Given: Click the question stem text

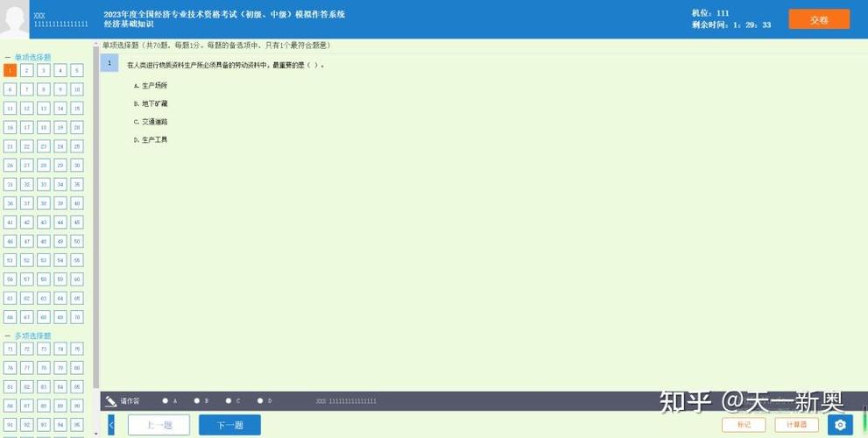Looking at the screenshot, I should pyautogui.click(x=225, y=65).
